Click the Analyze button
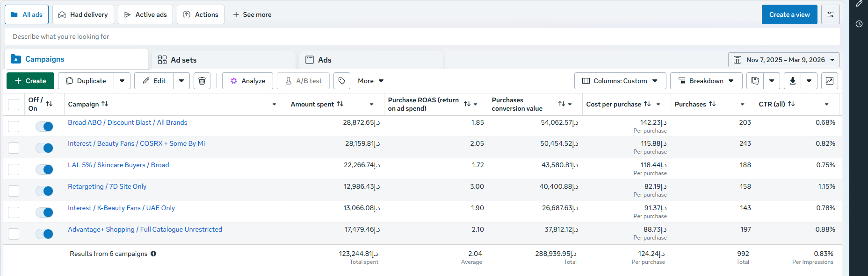Image resolution: width=868 pixels, height=276 pixels. tap(248, 81)
